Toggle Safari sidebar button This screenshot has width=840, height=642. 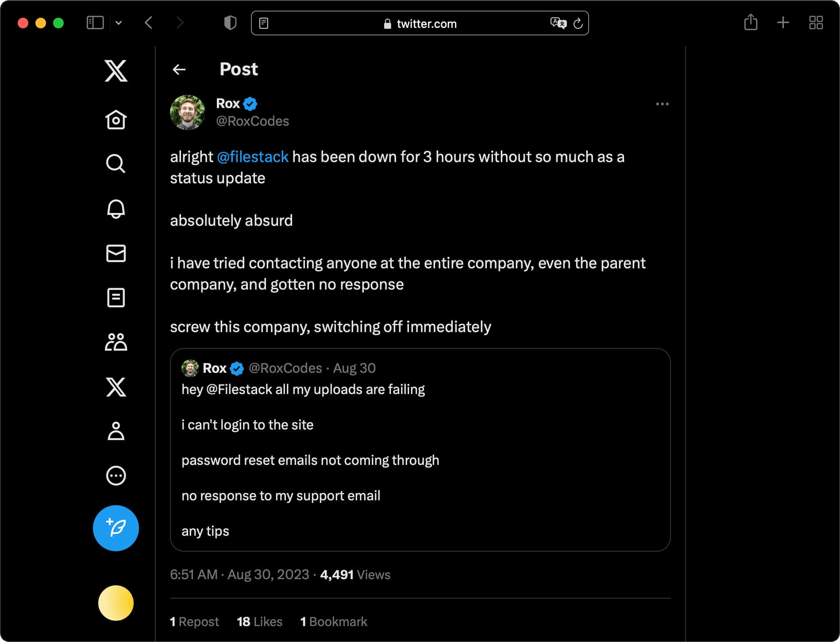(95, 23)
